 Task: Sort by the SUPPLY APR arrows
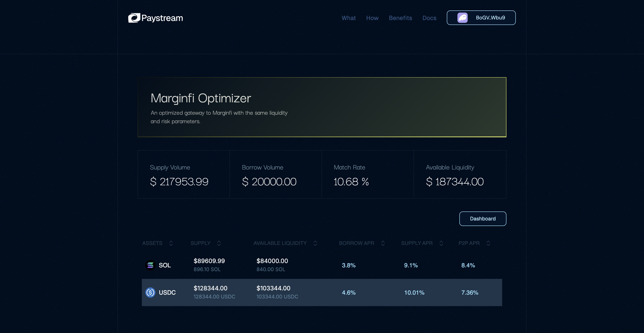coord(441,243)
